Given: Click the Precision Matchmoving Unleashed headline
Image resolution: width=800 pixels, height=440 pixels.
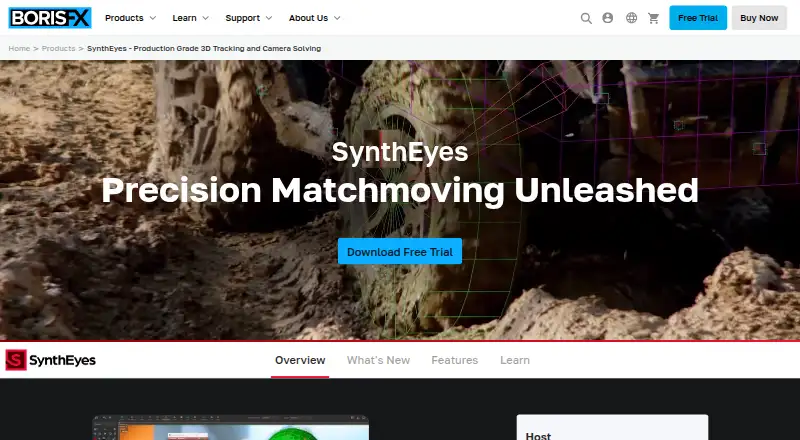Looking at the screenshot, I should 400,190.
